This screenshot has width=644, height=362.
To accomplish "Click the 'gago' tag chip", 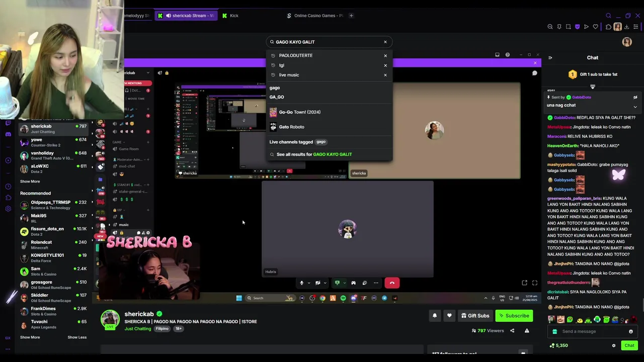I will [x=321, y=142].
